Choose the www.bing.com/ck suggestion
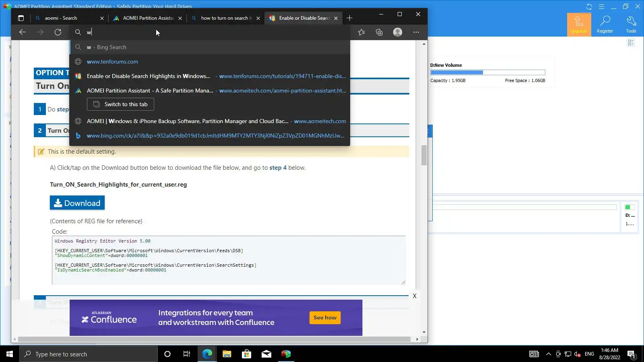The image size is (644, 362). (210, 136)
